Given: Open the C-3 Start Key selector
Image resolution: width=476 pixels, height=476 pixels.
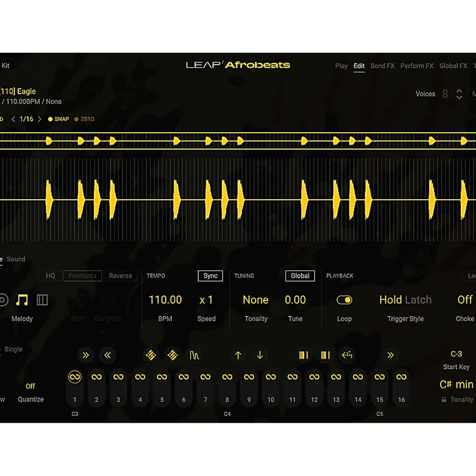Looking at the screenshot, I should [456, 354].
